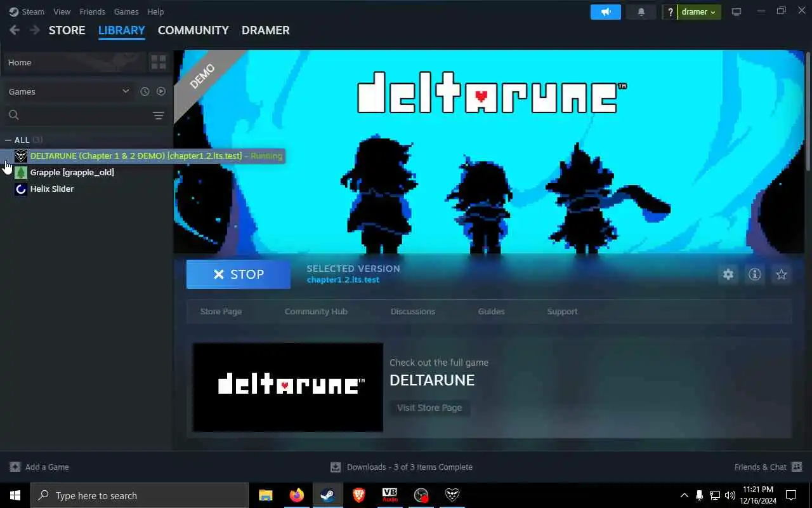Open advanced filter options icon
This screenshot has height=508, width=812.
159,115
